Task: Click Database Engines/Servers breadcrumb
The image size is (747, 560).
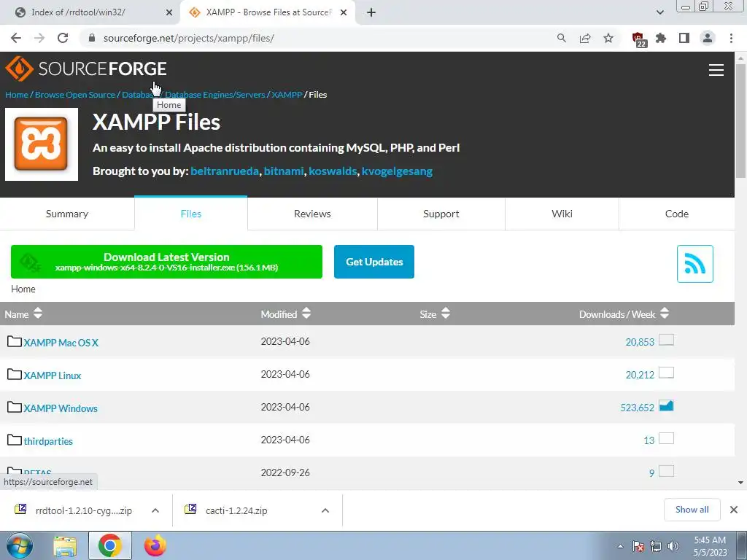Action: tap(215, 95)
